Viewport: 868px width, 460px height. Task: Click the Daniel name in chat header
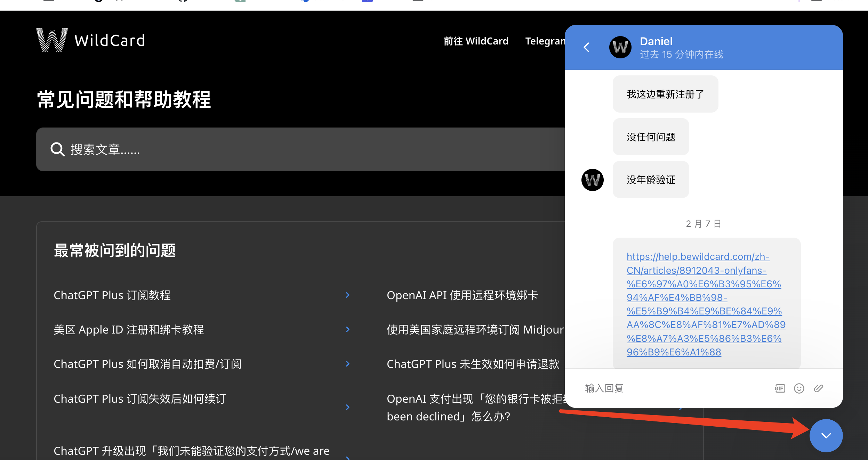coord(656,41)
